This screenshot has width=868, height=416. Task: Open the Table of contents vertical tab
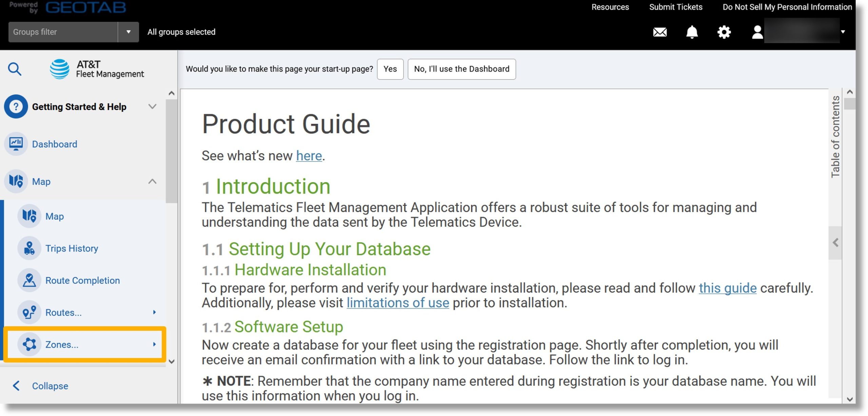click(x=835, y=136)
